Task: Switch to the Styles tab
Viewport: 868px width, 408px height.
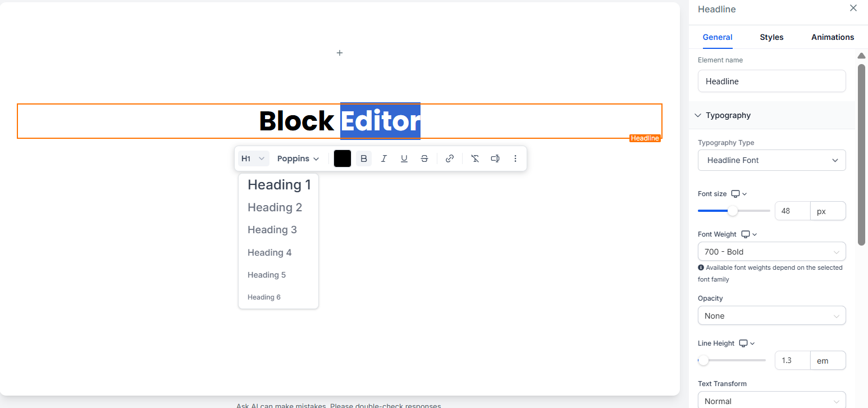Action: pos(771,37)
